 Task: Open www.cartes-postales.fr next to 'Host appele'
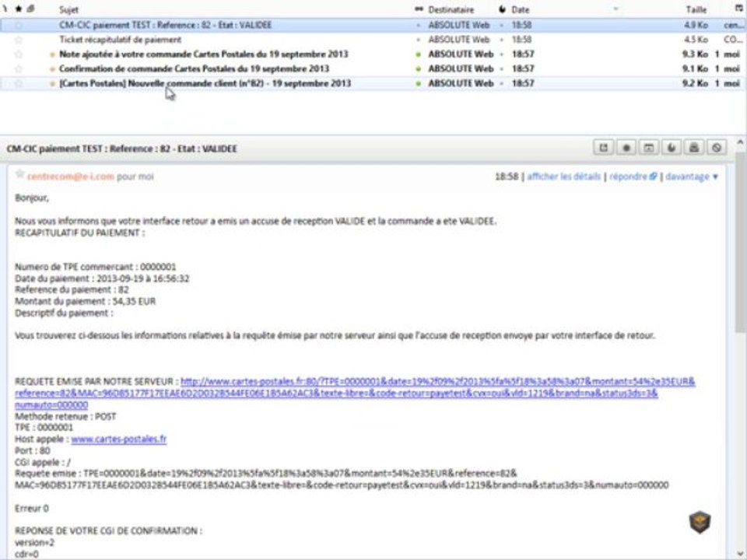click(x=118, y=439)
